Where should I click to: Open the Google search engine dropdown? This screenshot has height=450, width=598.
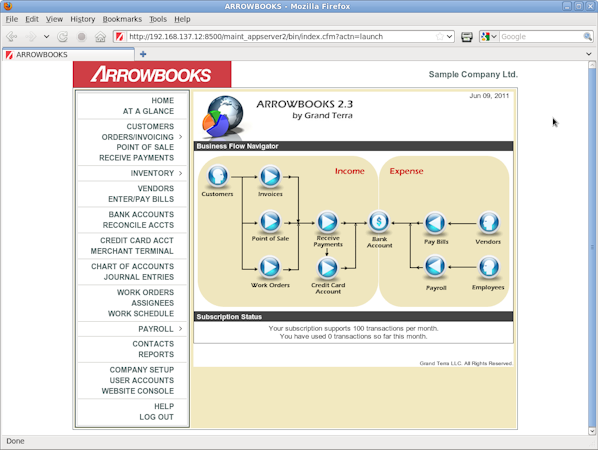click(x=494, y=37)
